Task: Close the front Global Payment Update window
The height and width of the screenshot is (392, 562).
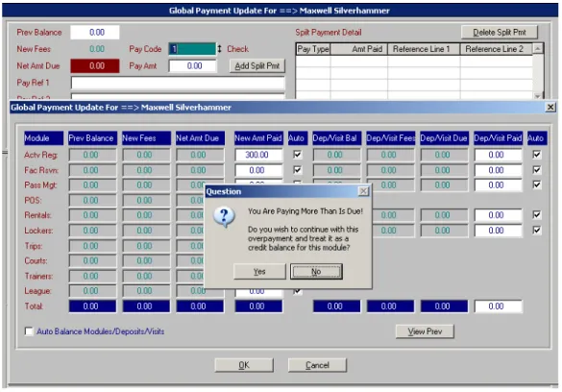Action: (550, 108)
